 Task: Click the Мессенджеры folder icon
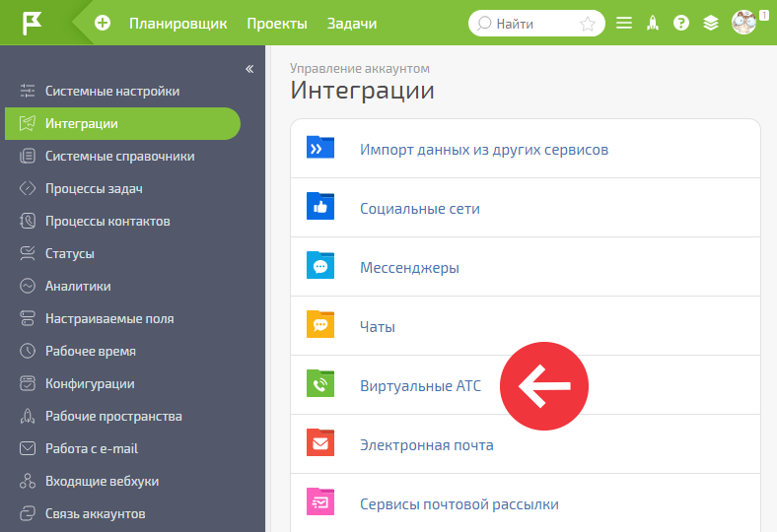coord(320,265)
